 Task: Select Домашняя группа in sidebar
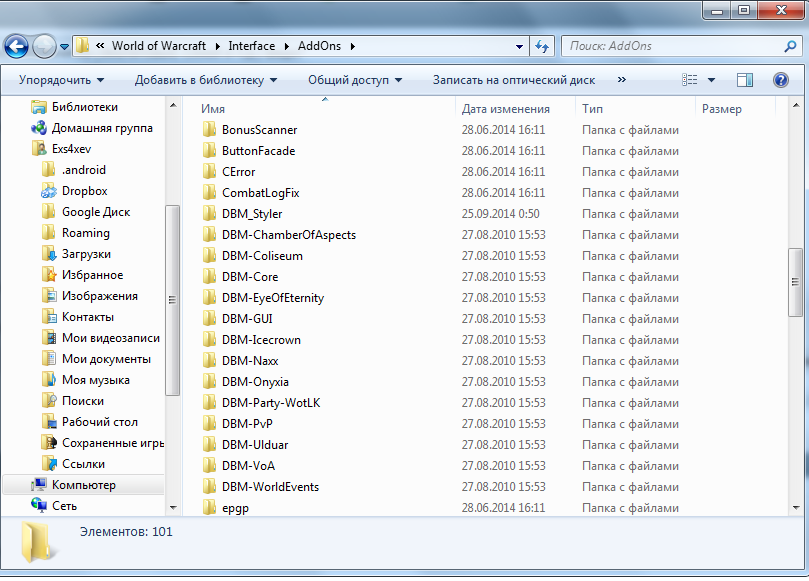coord(102,128)
